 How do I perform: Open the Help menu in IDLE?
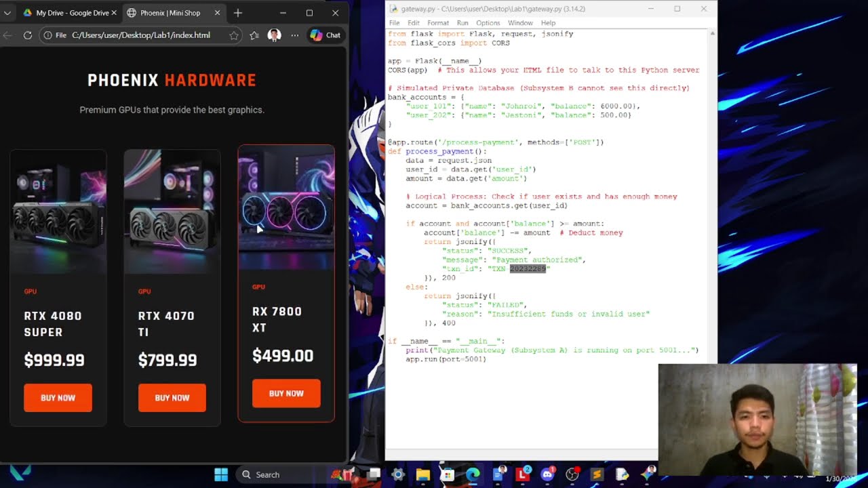pyautogui.click(x=548, y=23)
